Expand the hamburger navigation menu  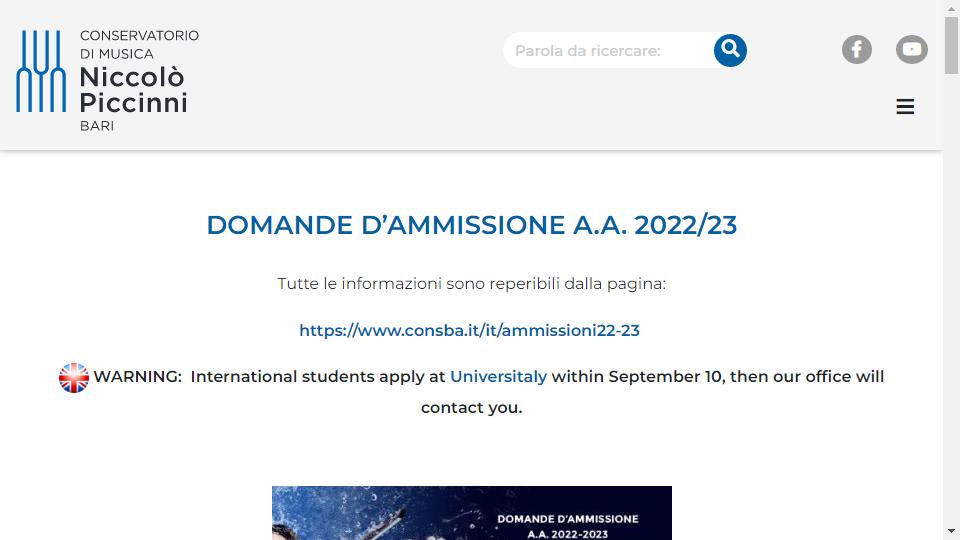pyautogui.click(x=905, y=107)
